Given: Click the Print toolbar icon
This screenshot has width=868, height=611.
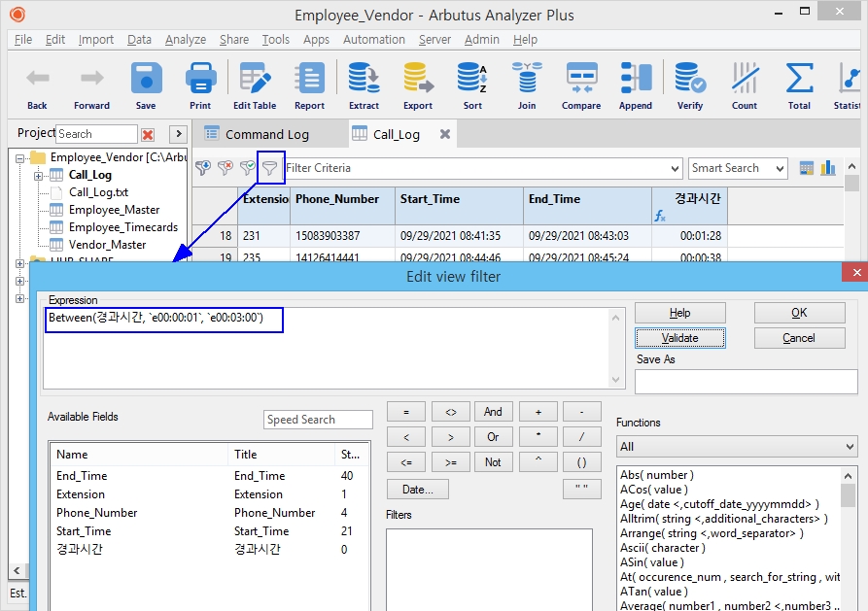Looking at the screenshot, I should [x=200, y=85].
